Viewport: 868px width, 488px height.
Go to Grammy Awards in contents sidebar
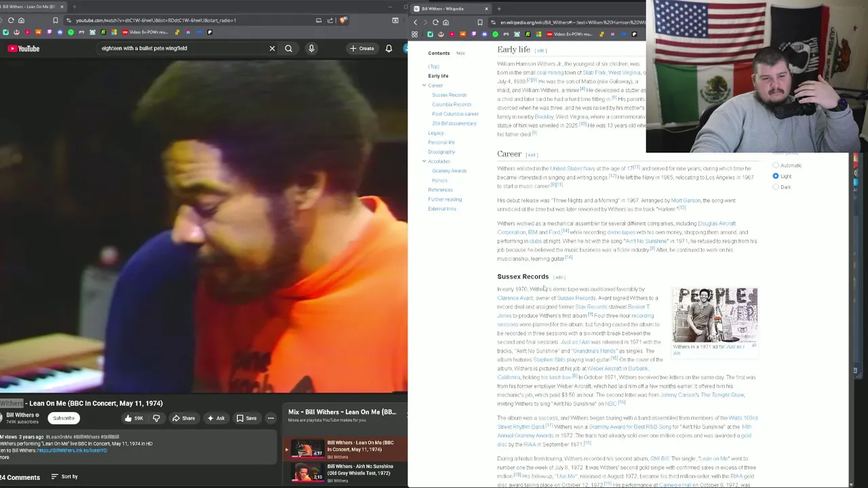[x=449, y=171]
